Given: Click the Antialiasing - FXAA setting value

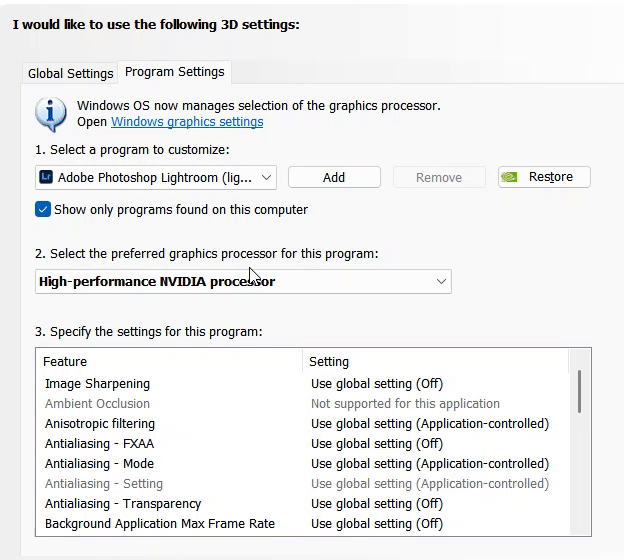Looking at the screenshot, I should (x=377, y=444).
